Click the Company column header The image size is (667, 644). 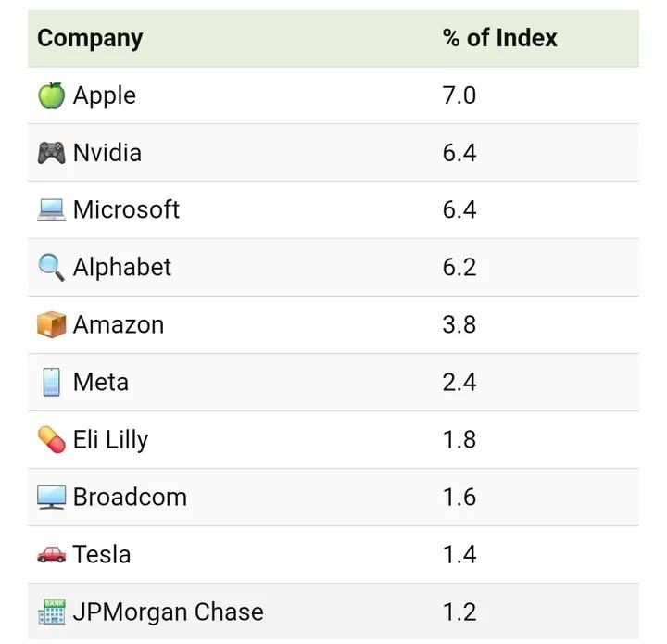[90, 39]
